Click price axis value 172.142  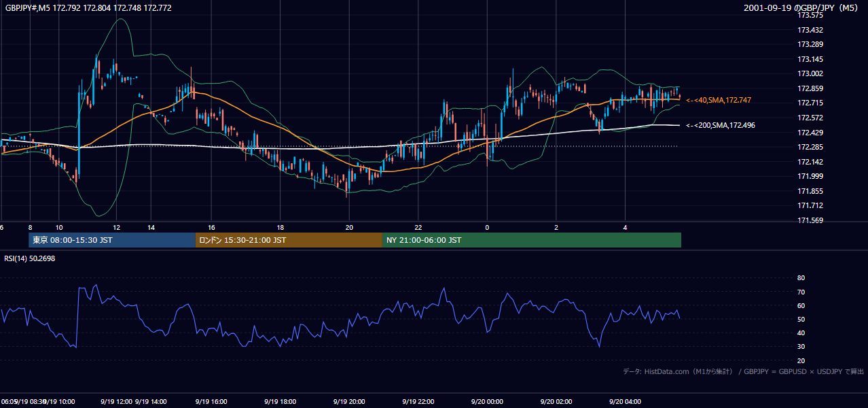point(811,162)
